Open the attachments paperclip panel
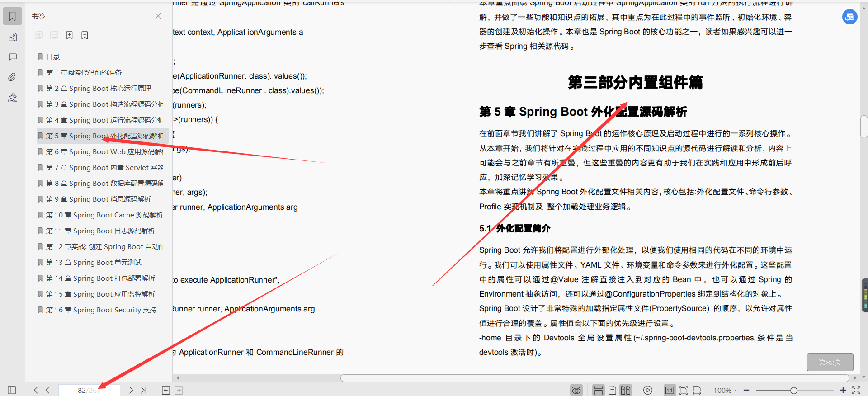This screenshot has width=868, height=396. (13, 77)
